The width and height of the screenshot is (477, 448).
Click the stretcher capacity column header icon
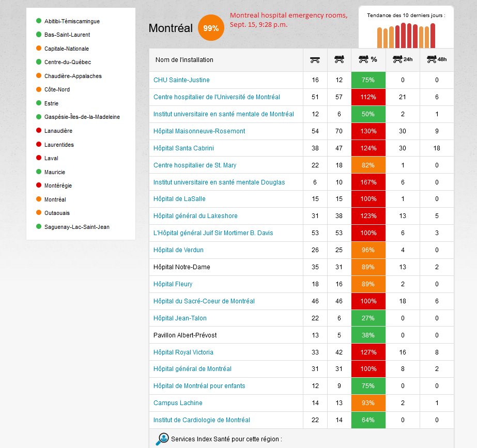point(315,60)
